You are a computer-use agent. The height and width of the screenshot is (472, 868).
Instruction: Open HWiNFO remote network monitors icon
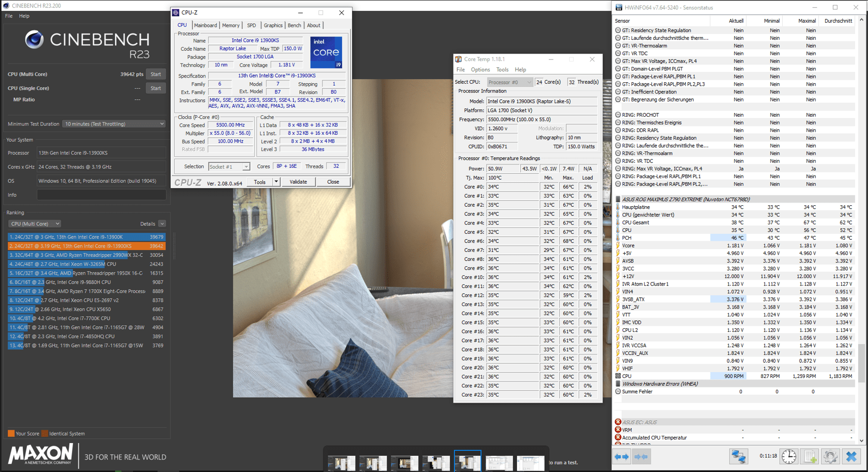[x=738, y=456]
